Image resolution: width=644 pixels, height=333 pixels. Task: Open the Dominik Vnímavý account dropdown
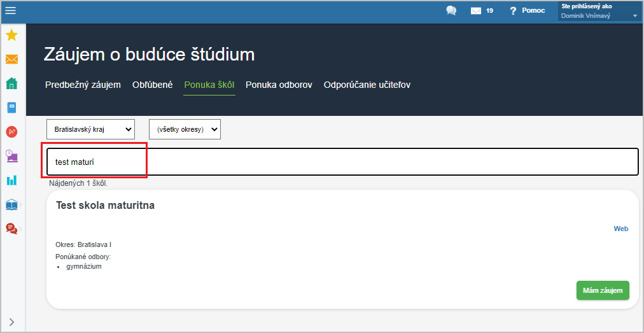[x=599, y=11]
